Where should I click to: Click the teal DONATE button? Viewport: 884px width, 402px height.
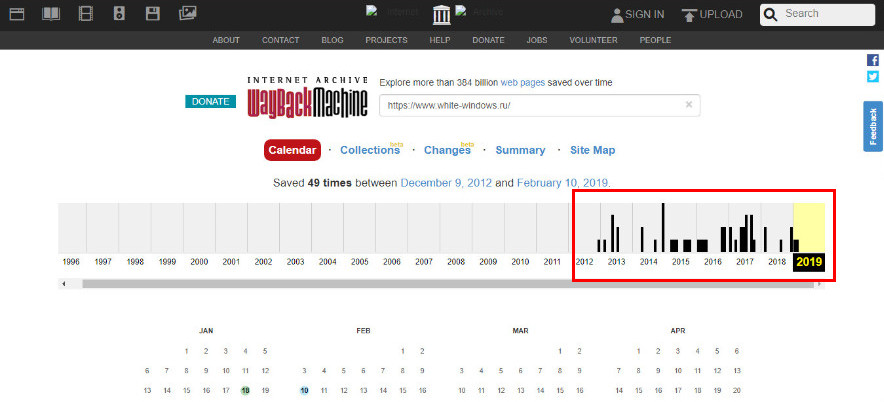pyautogui.click(x=210, y=101)
